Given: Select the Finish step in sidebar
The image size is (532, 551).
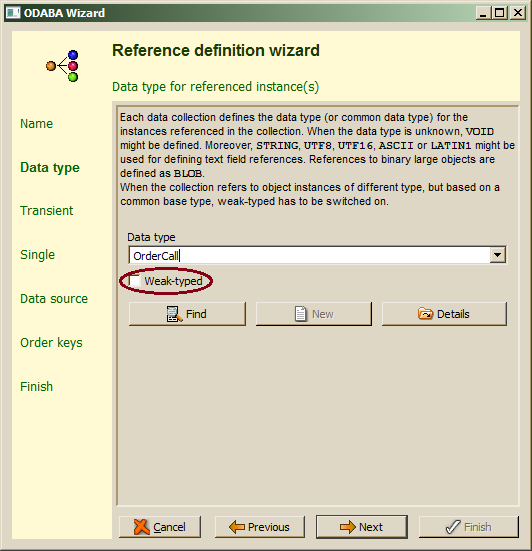Looking at the screenshot, I should pyautogui.click(x=37, y=387).
